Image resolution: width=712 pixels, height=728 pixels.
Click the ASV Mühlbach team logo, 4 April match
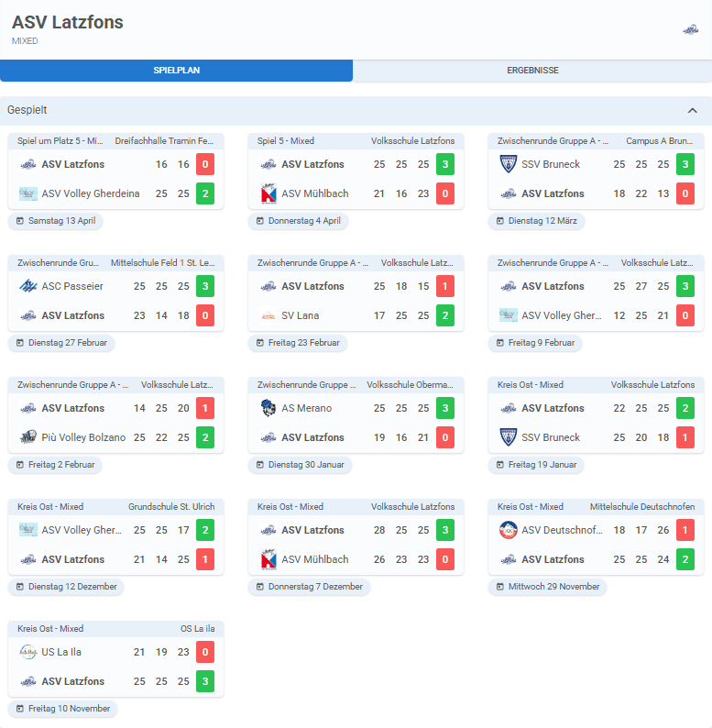268,193
